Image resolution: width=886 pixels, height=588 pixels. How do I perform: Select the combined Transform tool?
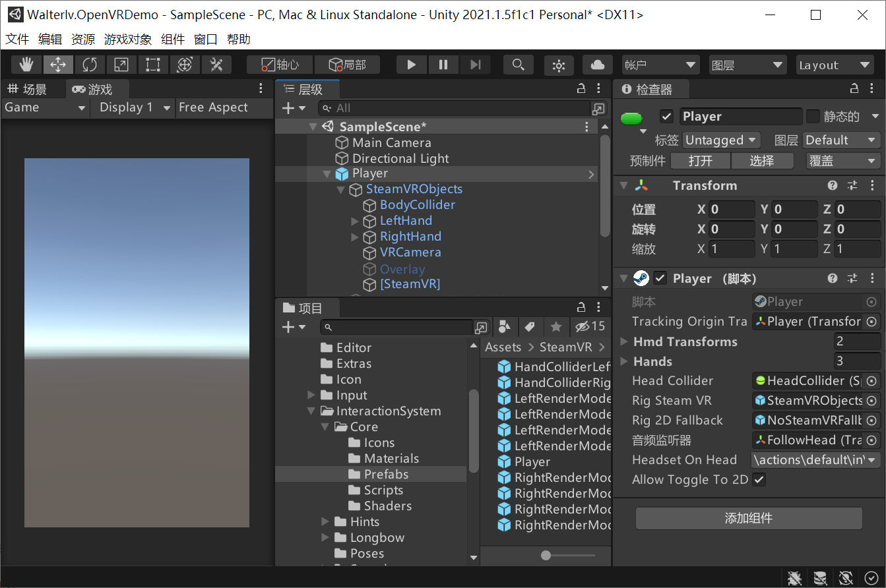tap(185, 65)
